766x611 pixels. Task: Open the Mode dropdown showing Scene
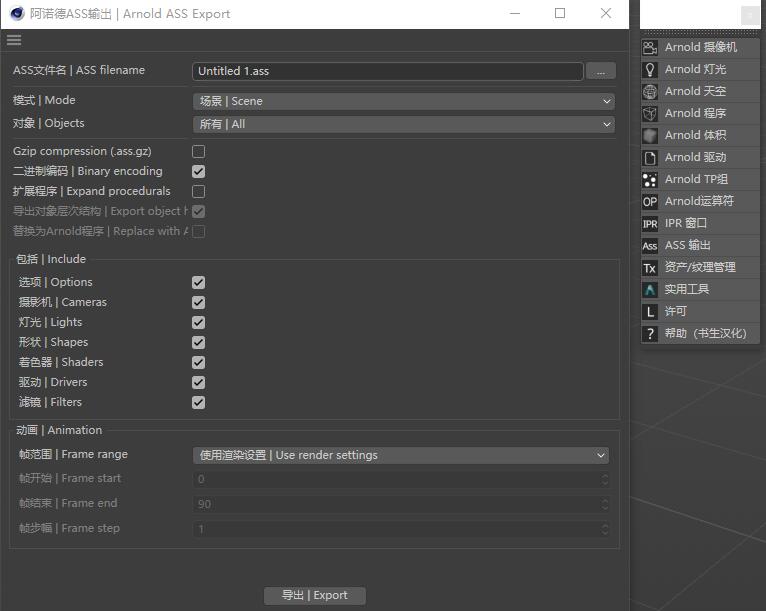pyautogui.click(x=404, y=101)
